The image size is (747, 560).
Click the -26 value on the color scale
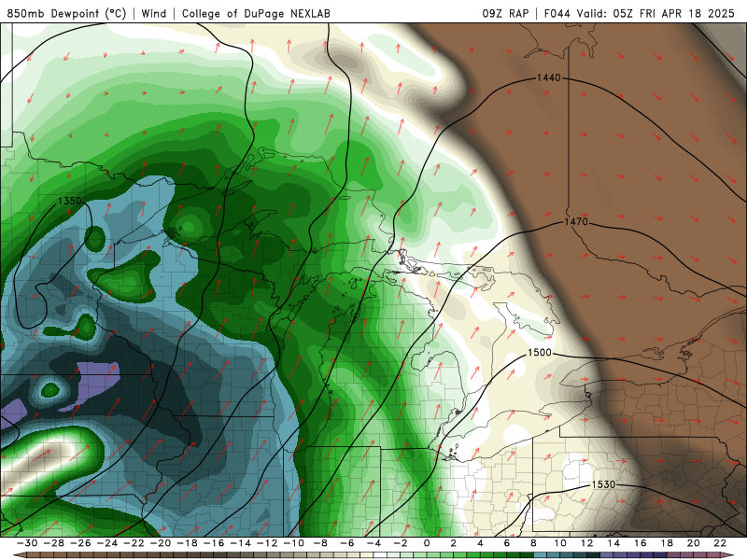80,543
